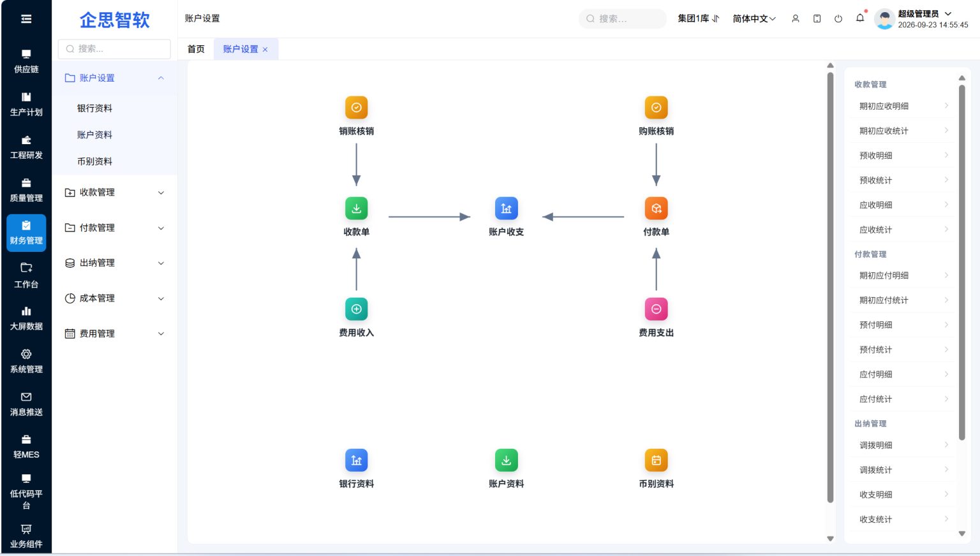Open the 调拨明细 report link
Image resolution: width=980 pixels, height=556 pixels.
tap(903, 445)
